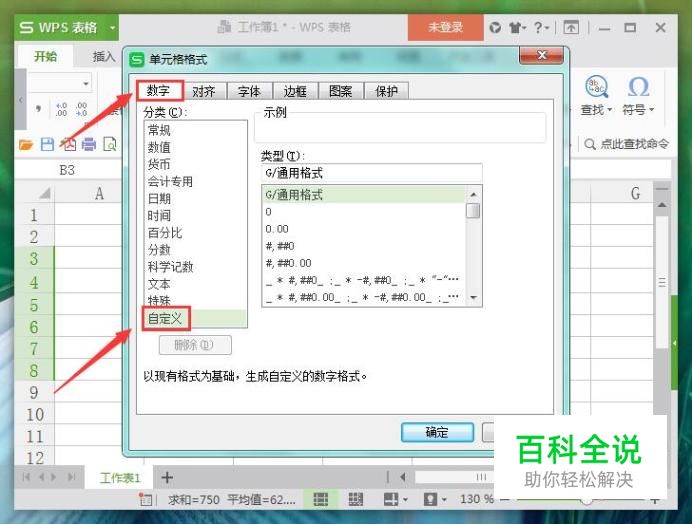Viewport: 692px width, 524px height.
Task: Click the 未登录 login button
Action: (446, 27)
